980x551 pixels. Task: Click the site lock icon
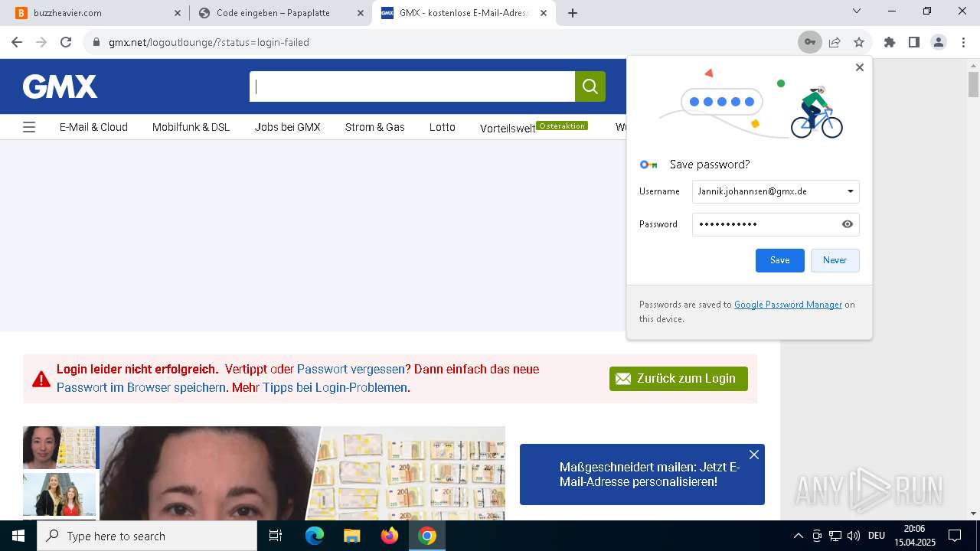click(x=96, y=42)
